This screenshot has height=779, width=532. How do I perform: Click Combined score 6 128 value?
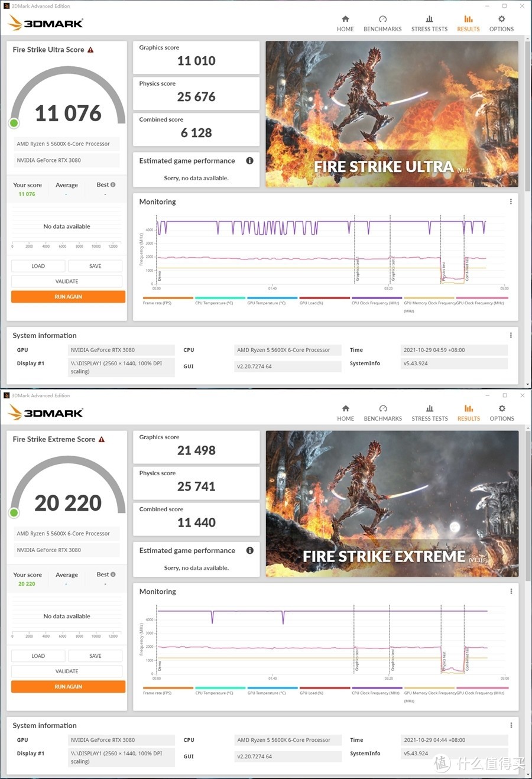coord(196,133)
